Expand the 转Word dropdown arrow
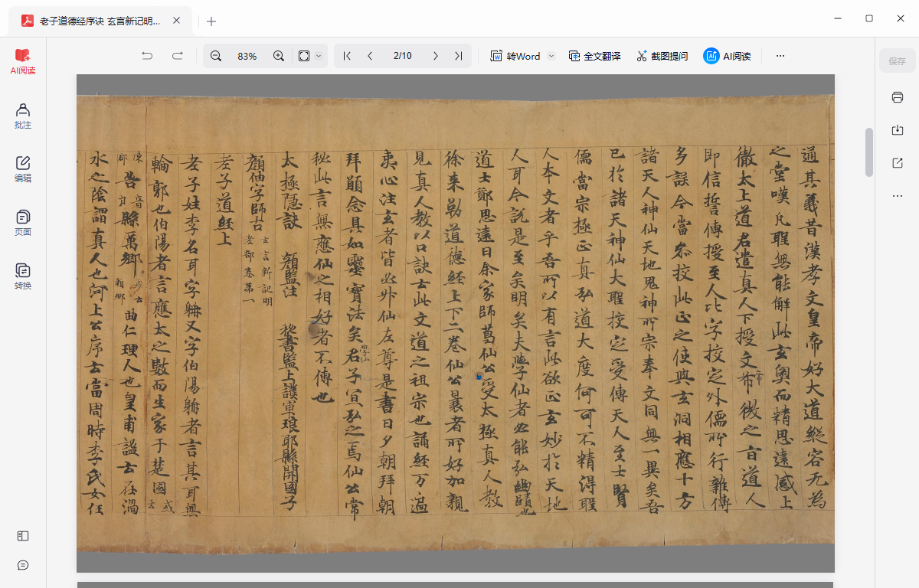 click(551, 56)
